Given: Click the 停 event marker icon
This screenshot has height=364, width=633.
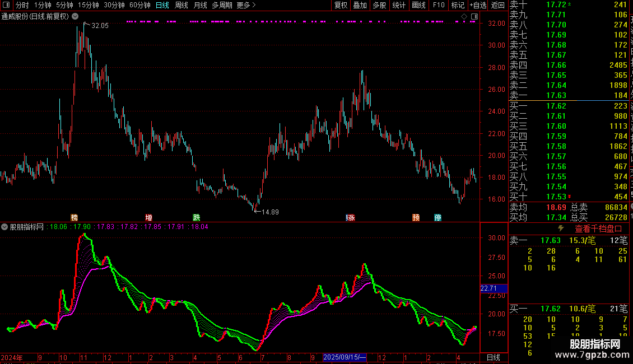Looking at the screenshot, I should [437, 217].
